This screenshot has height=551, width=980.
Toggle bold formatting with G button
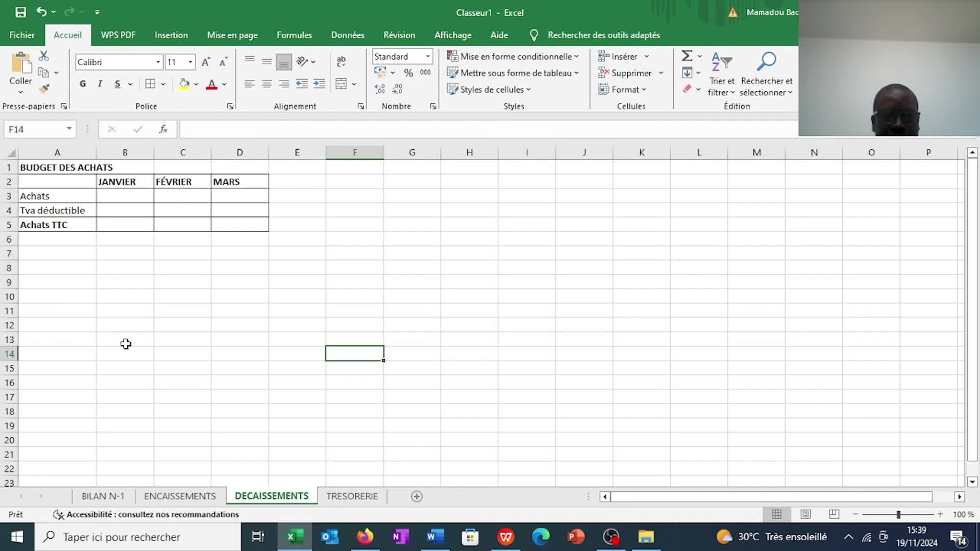(x=83, y=84)
